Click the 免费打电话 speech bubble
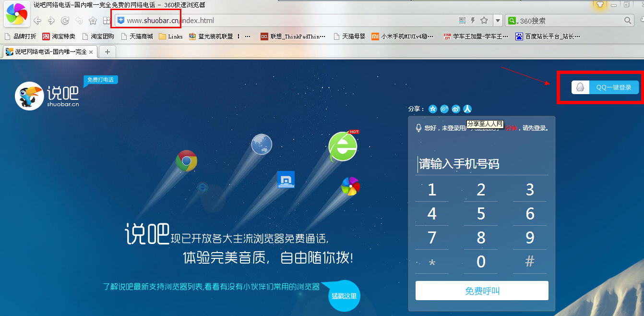The image size is (644, 316). 100,81
